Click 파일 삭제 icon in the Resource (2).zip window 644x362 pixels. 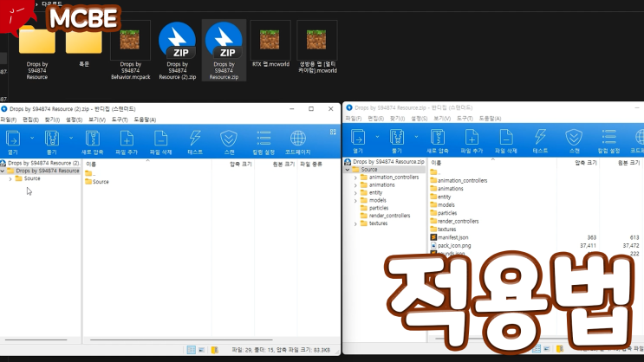pyautogui.click(x=160, y=139)
